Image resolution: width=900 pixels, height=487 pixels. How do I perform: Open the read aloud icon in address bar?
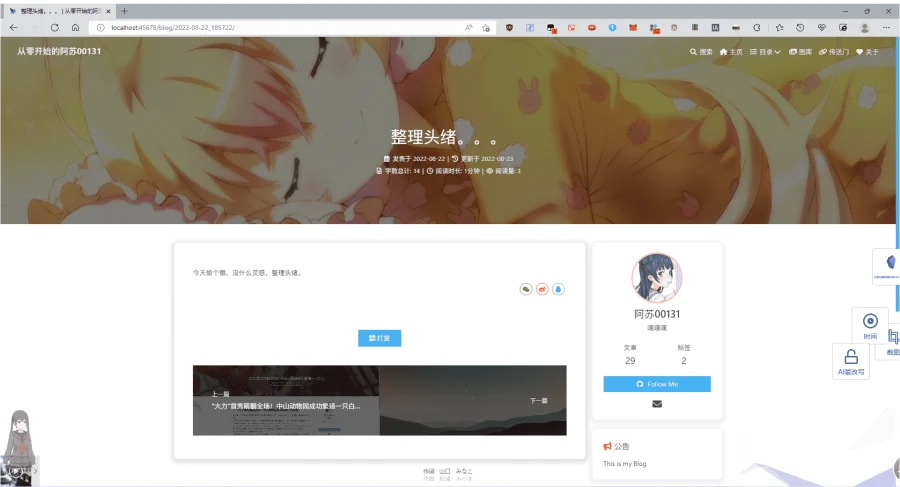pyautogui.click(x=469, y=28)
